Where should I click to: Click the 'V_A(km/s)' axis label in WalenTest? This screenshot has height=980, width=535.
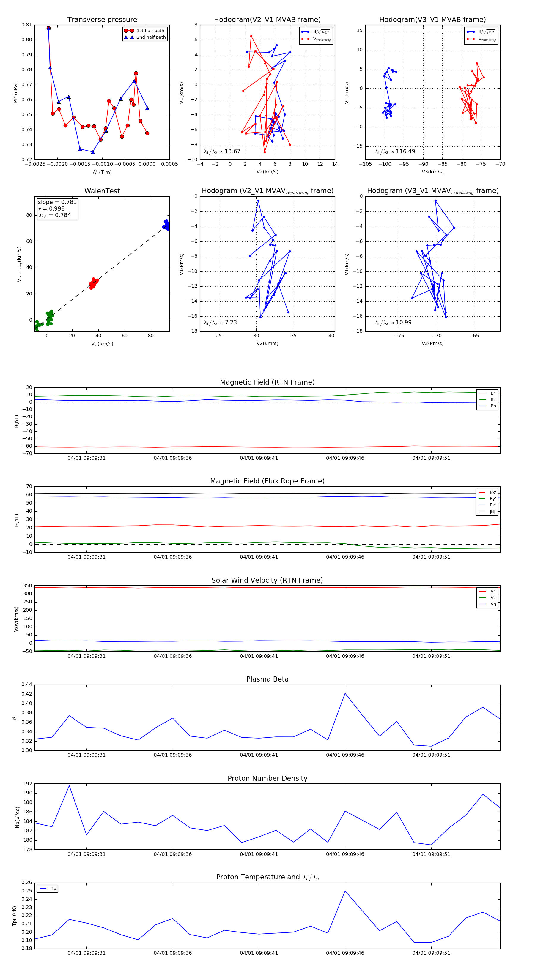pyautogui.click(x=102, y=344)
